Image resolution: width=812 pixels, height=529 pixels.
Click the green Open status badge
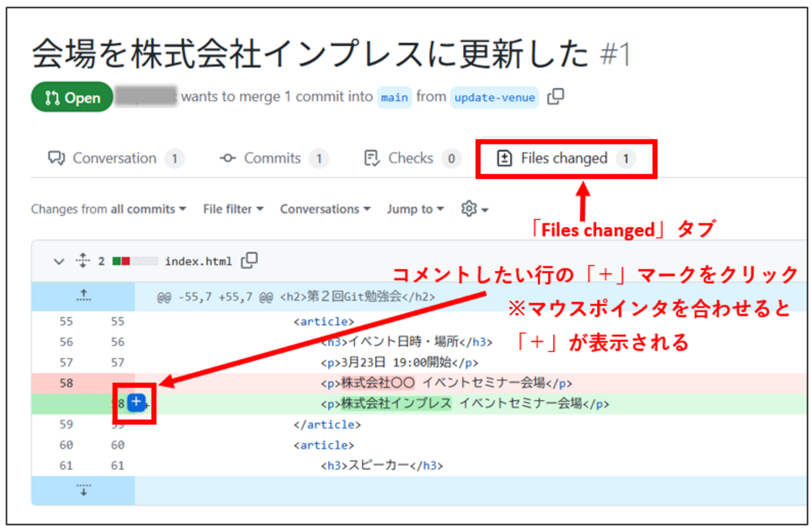click(71, 97)
